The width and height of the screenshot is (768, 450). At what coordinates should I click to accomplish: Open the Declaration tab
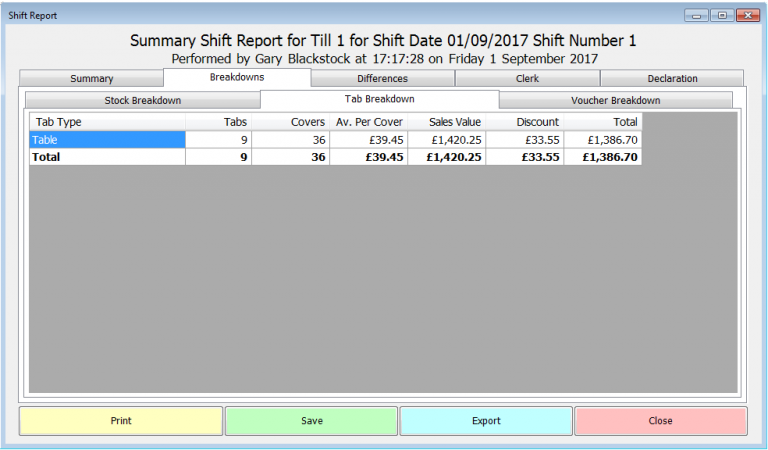(x=672, y=79)
